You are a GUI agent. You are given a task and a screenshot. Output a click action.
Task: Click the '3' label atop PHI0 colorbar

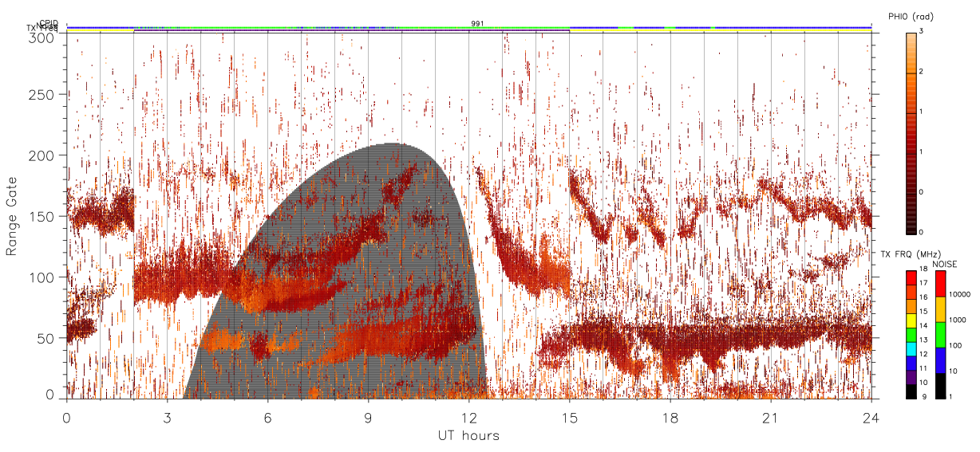click(920, 31)
